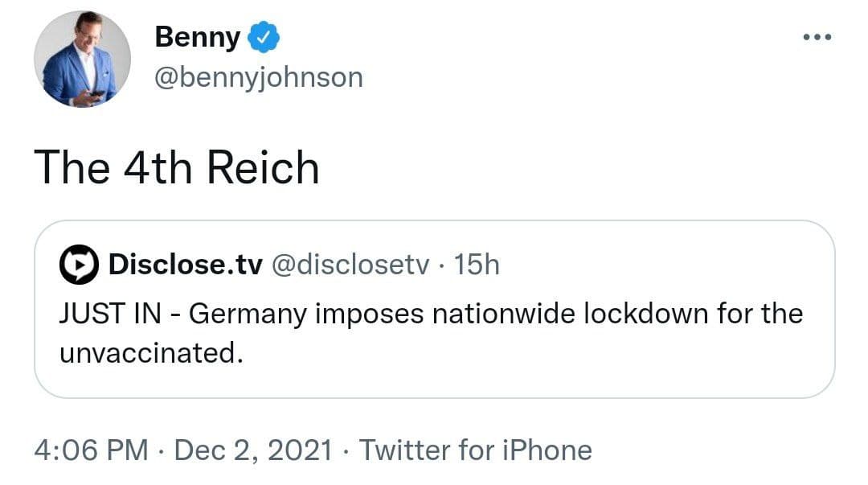The height and width of the screenshot is (485, 868).
Task: Click the display name "Benny"
Action: click(x=197, y=37)
